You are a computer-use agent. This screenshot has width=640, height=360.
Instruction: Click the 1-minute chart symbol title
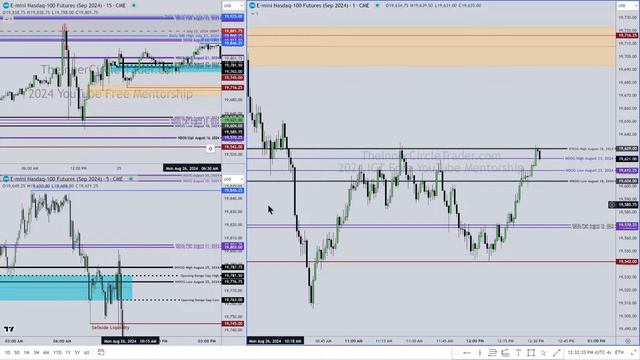[x=313, y=6]
